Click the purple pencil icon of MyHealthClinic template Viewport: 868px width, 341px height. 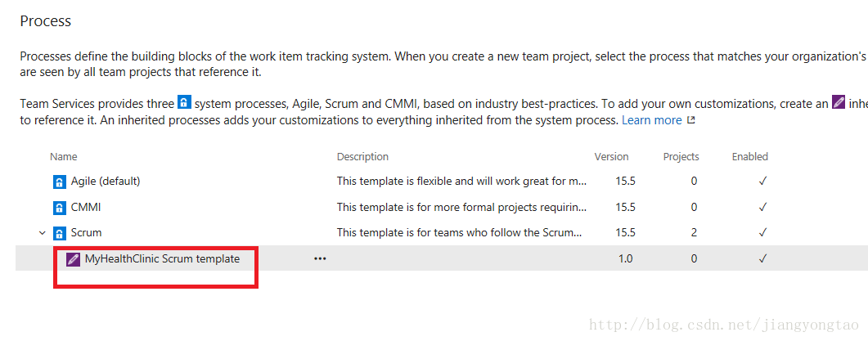pyautogui.click(x=73, y=259)
